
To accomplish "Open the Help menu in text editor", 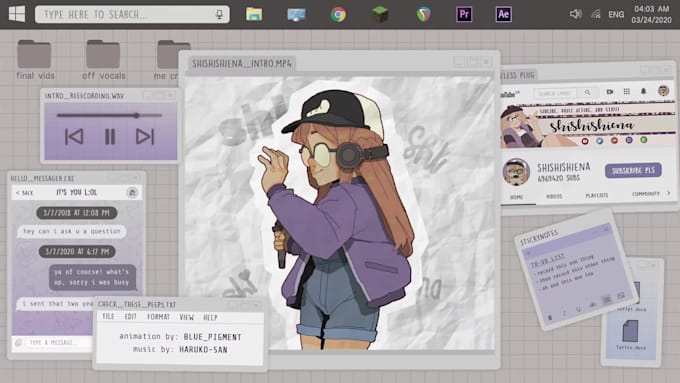I will point(210,318).
